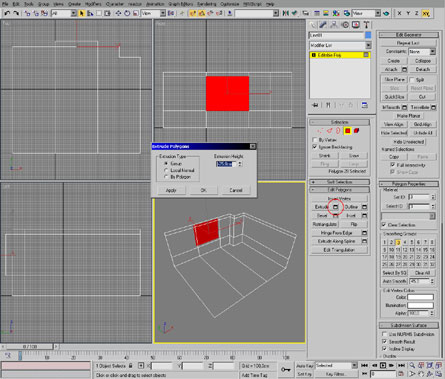Open Attach list box icon
This screenshot has width=445, height=379.
(404, 69)
